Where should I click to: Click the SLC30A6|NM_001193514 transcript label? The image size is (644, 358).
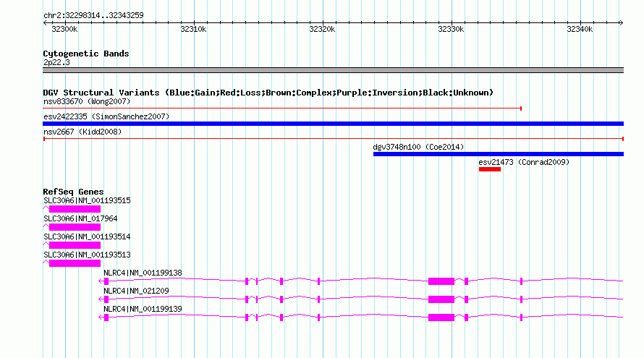(87, 237)
